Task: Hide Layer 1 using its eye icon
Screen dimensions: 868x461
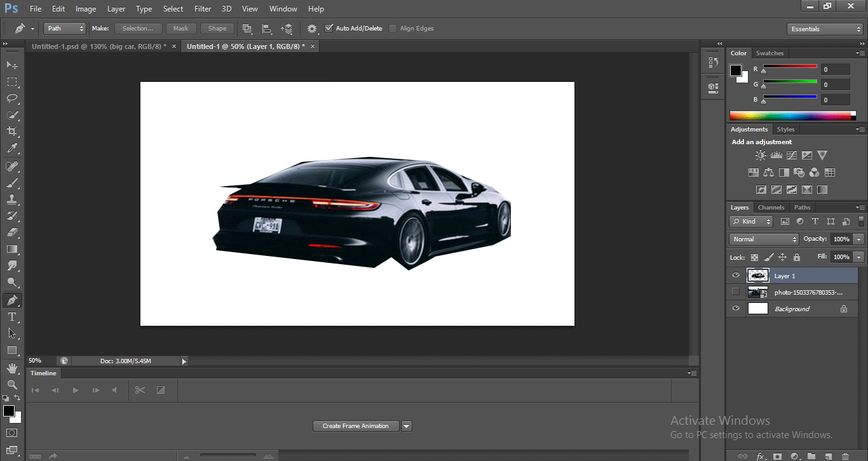Action: [x=736, y=276]
